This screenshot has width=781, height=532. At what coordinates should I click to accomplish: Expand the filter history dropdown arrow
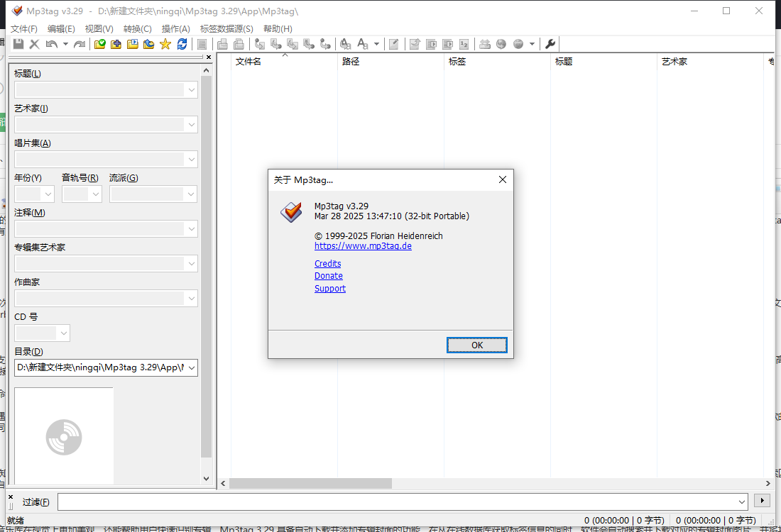click(742, 501)
